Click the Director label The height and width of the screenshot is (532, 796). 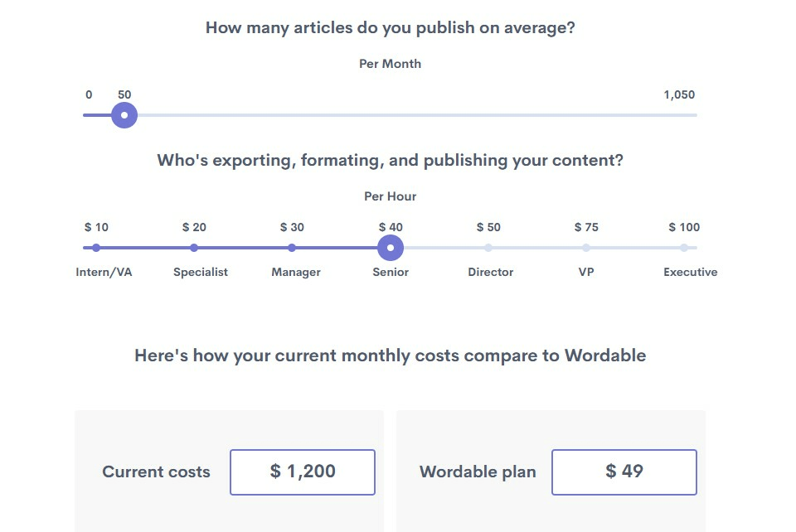(491, 273)
